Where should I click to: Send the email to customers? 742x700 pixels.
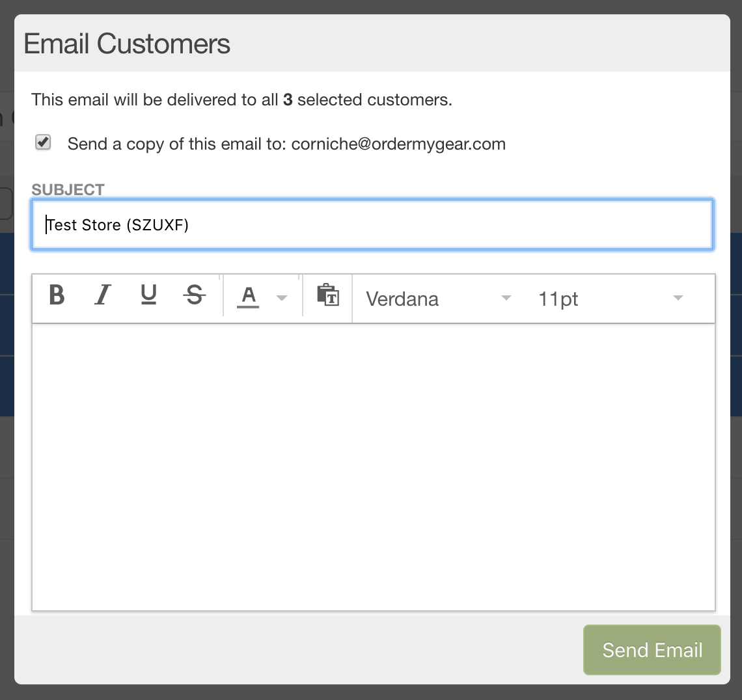pyautogui.click(x=652, y=650)
